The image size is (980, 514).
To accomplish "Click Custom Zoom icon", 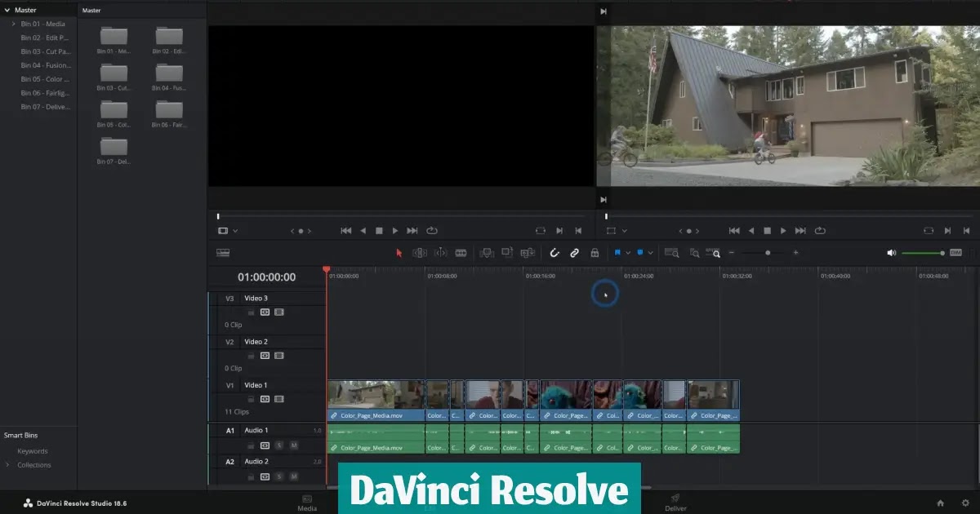I will 713,253.
